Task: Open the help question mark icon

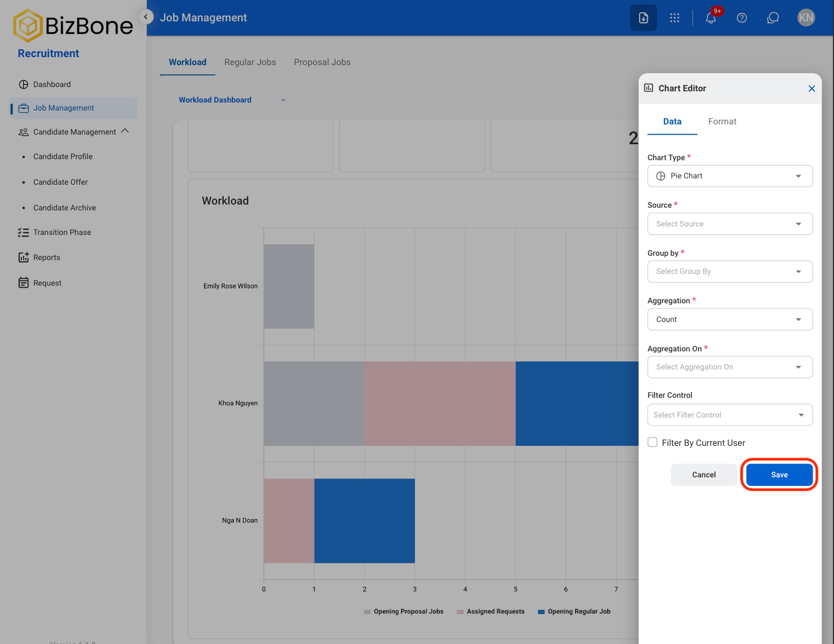Action: click(x=742, y=18)
